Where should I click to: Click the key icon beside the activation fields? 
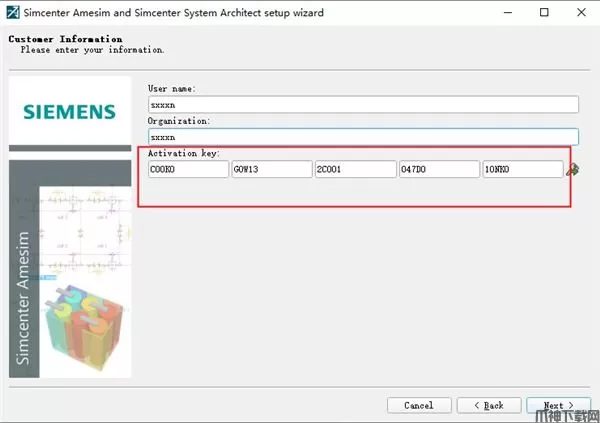[x=572, y=170]
